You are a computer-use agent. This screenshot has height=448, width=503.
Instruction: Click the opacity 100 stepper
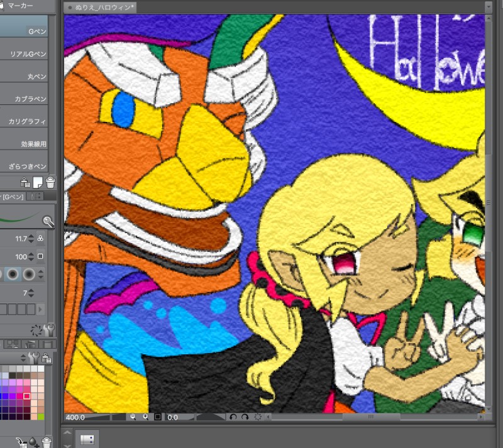pyautogui.click(x=31, y=256)
